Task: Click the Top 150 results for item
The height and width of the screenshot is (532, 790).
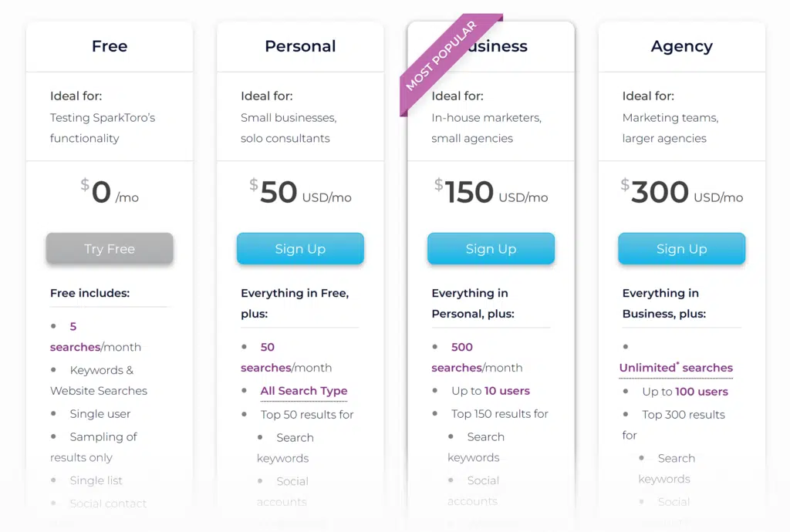Action: (x=499, y=414)
